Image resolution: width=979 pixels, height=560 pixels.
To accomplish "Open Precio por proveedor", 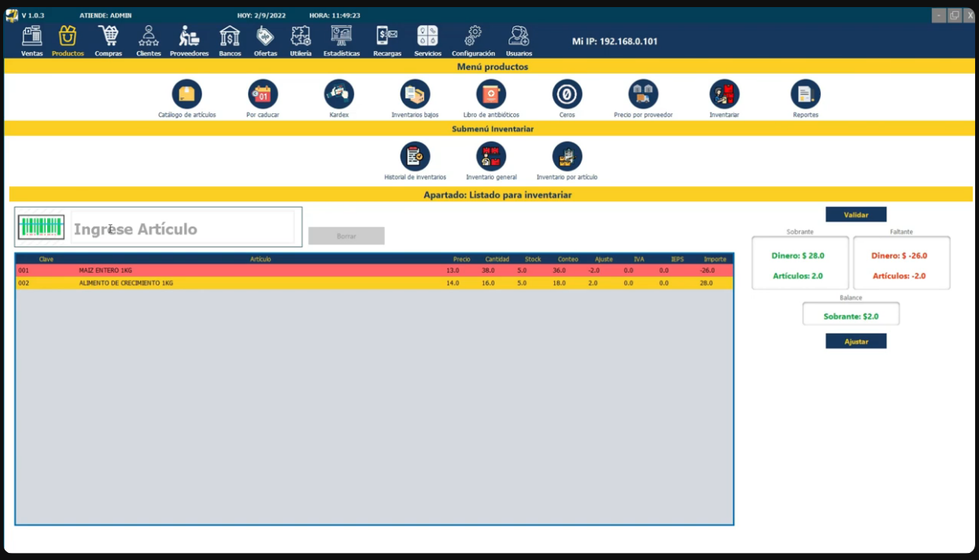I will (643, 94).
